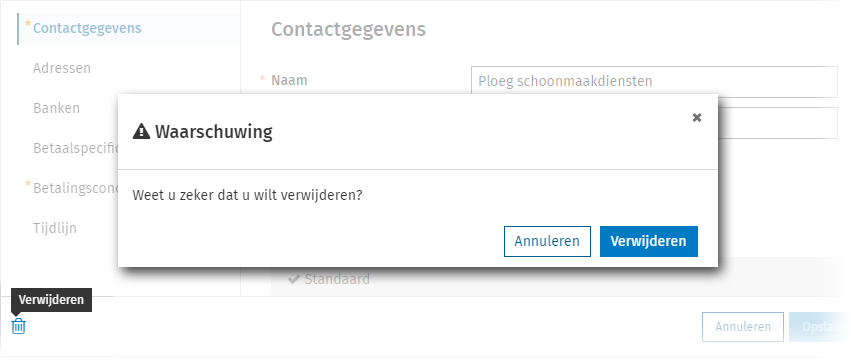The width and height of the screenshot is (851, 360).
Task: Go to the Adressen section
Action: [x=62, y=68]
